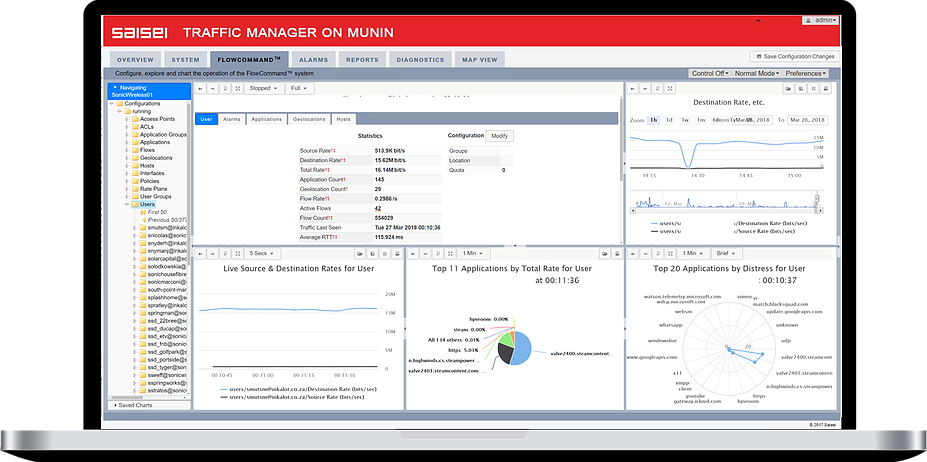The width and height of the screenshot is (927, 462).
Task: Refresh the User statistics panel
Action: (225, 88)
